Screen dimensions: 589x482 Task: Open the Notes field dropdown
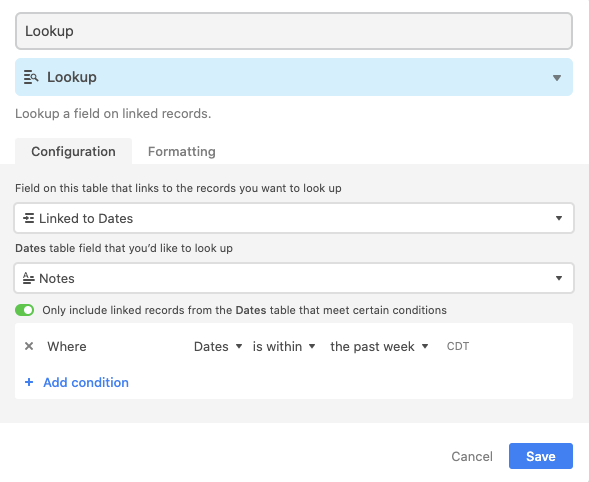(x=294, y=278)
